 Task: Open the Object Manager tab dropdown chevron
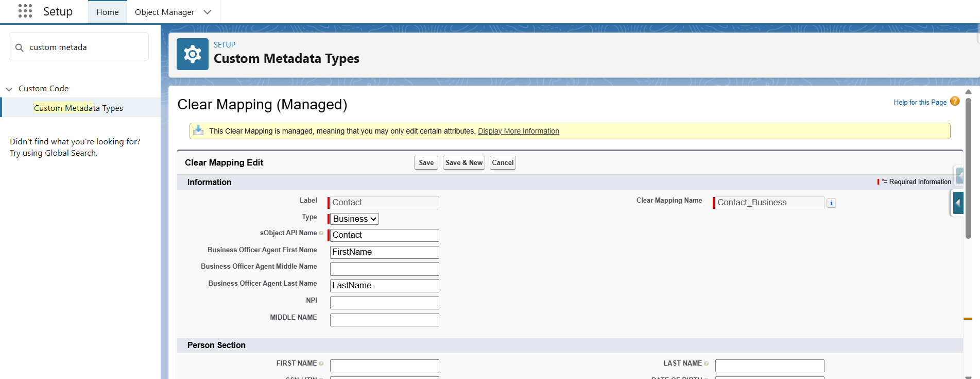tap(208, 12)
